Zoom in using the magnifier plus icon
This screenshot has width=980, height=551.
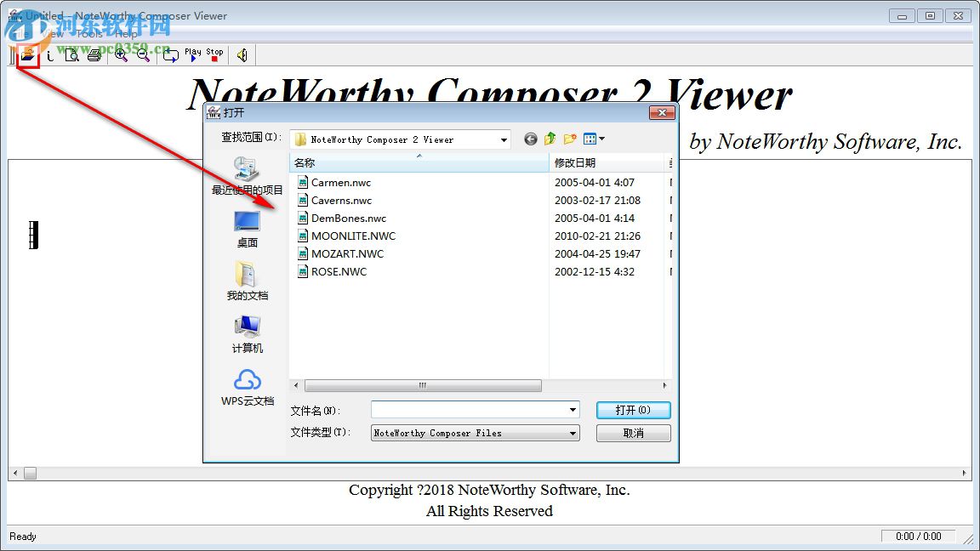tap(121, 54)
